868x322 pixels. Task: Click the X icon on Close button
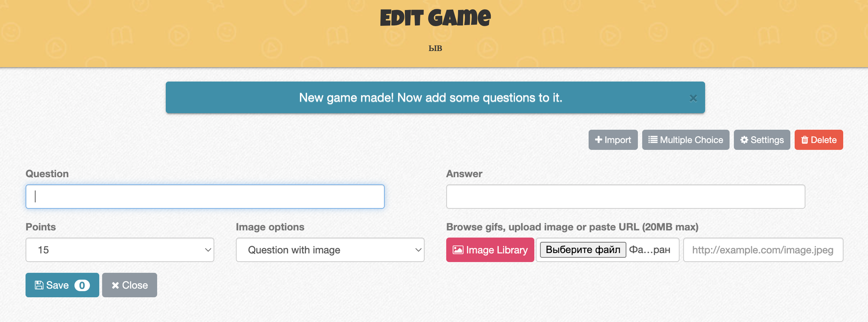tap(115, 285)
